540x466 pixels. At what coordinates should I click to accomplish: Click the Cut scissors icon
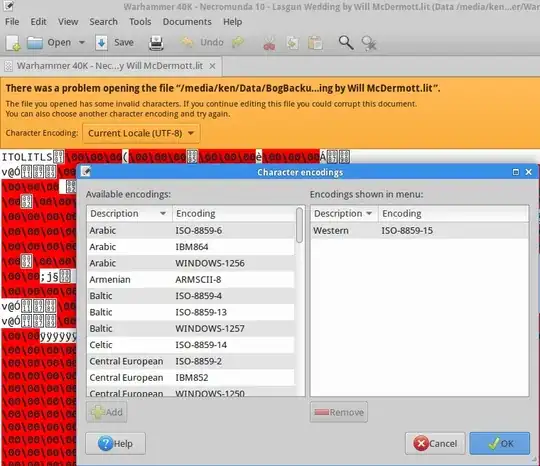pos(269,44)
